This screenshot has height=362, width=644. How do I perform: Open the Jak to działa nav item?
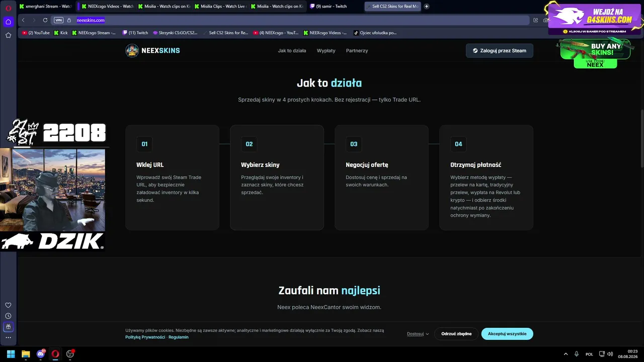pyautogui.click(x=292, y=51)
